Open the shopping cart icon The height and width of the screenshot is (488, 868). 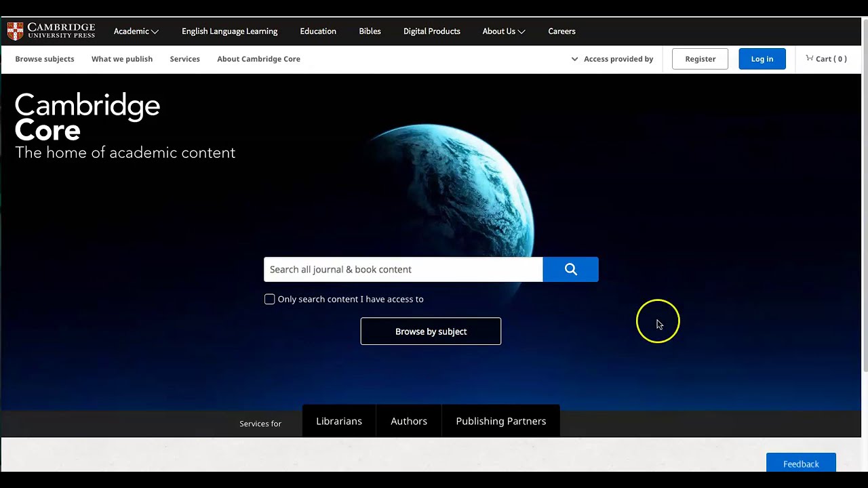point(809,58)
